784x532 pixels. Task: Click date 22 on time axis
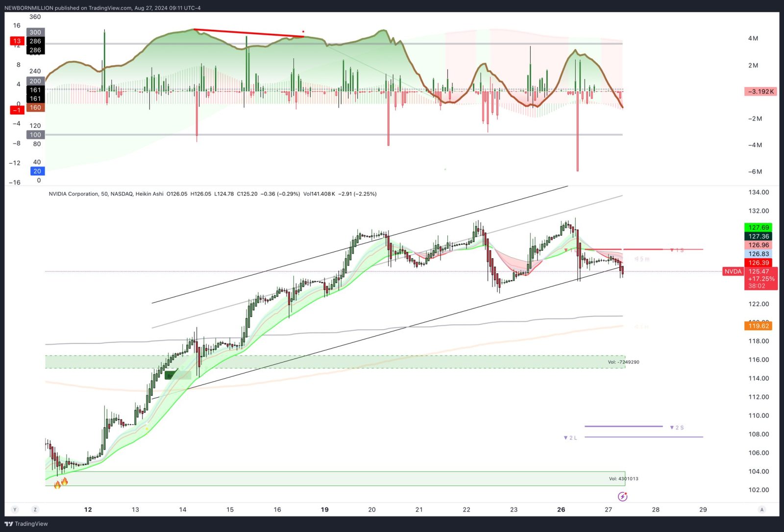point(466,509)
